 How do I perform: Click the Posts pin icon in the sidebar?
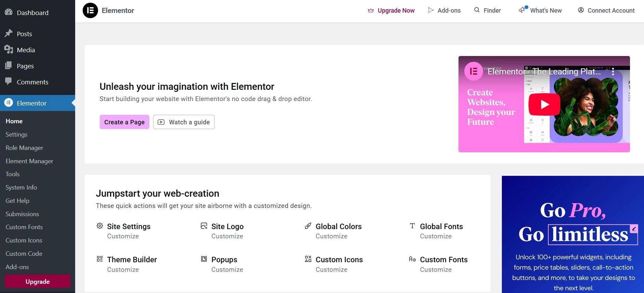[9, 33]
